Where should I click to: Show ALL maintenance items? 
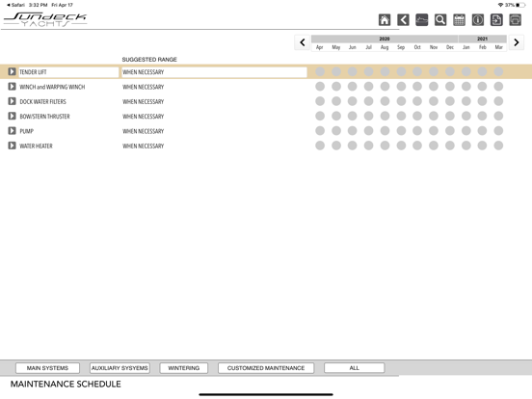click(355, 368)
